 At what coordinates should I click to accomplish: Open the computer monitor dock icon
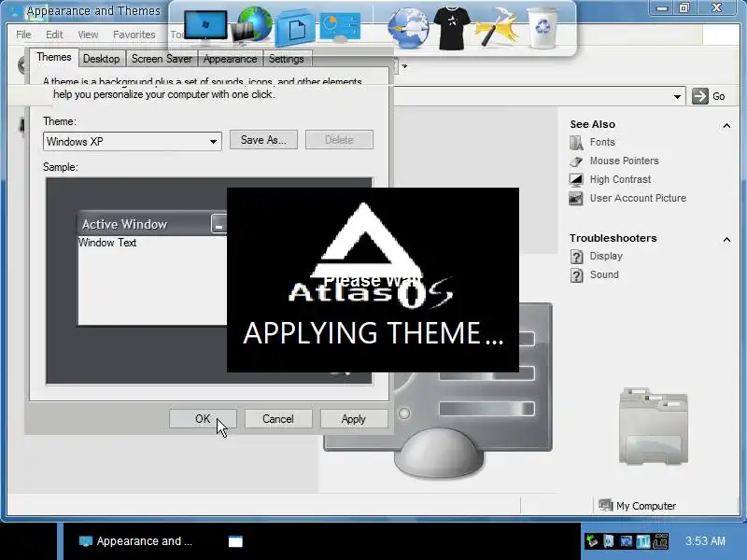205,26
